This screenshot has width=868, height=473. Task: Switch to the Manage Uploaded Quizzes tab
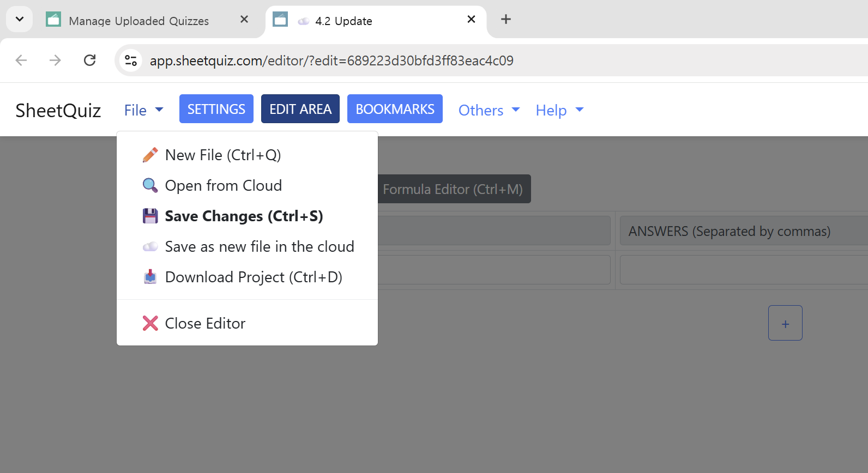pos(138,21)
